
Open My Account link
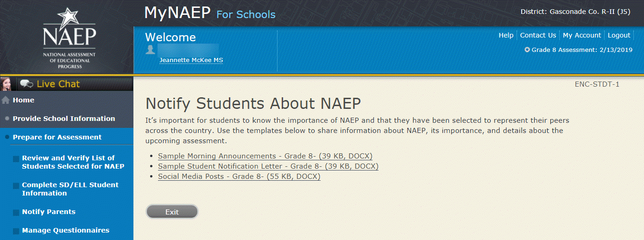582,35
